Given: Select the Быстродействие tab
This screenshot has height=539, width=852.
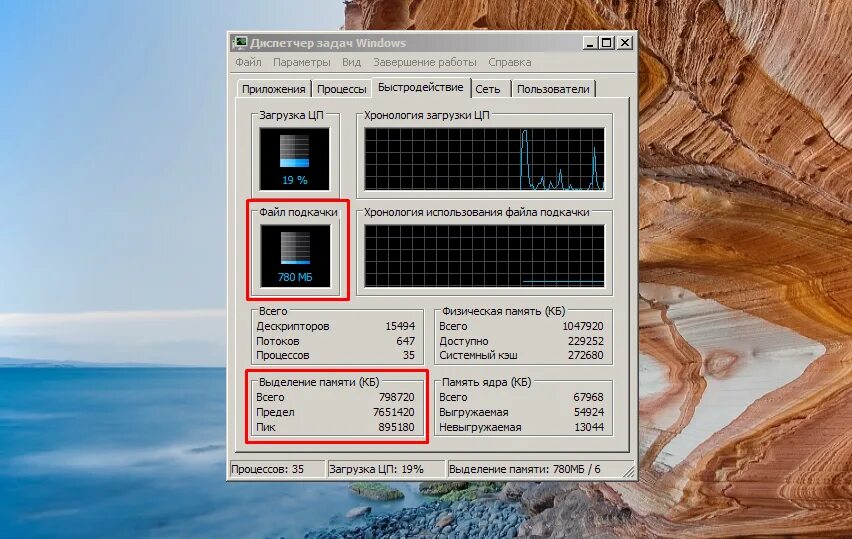Looking at the screenshot, I should (421, 87).
